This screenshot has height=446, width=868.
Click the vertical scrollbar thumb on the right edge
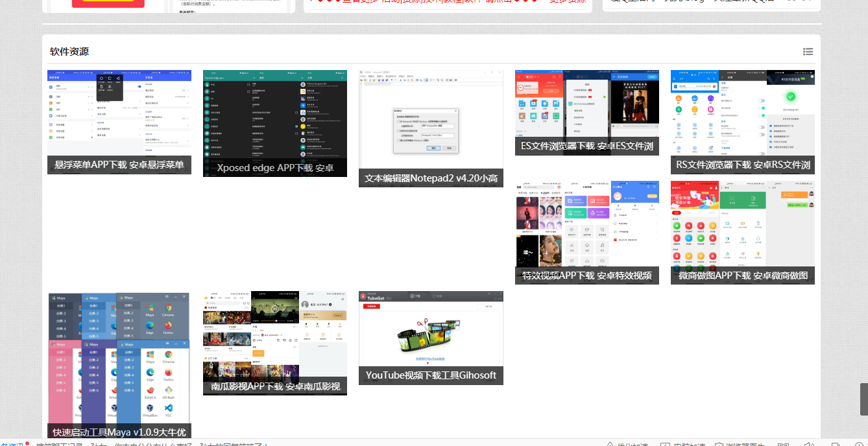(863, 399)
